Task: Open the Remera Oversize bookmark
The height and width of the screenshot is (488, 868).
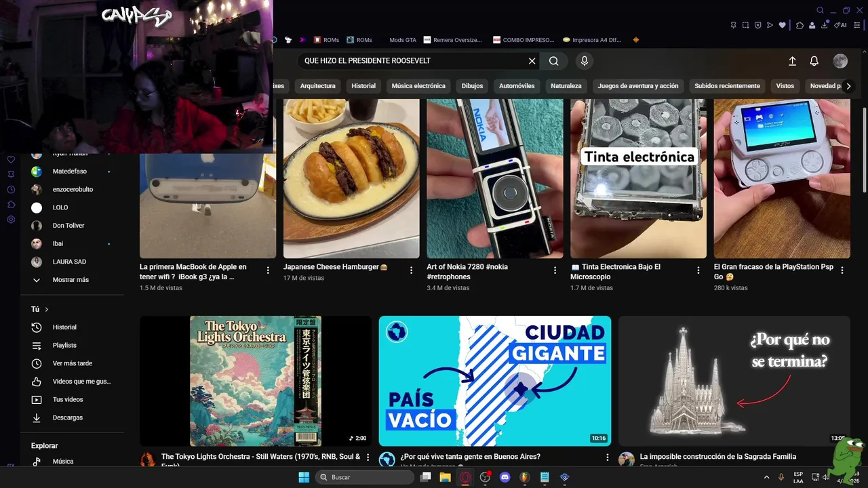Action: [453, 40]
